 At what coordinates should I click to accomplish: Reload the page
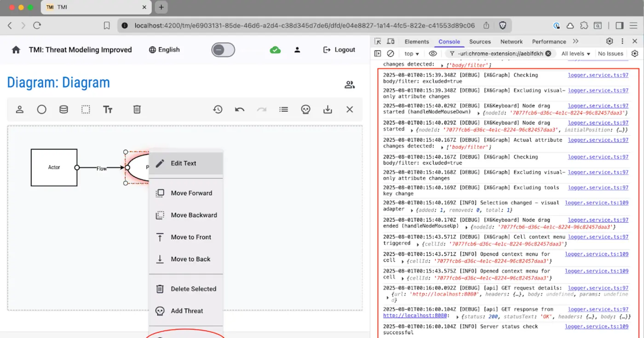pyautogui.click(x=37, y=26)
